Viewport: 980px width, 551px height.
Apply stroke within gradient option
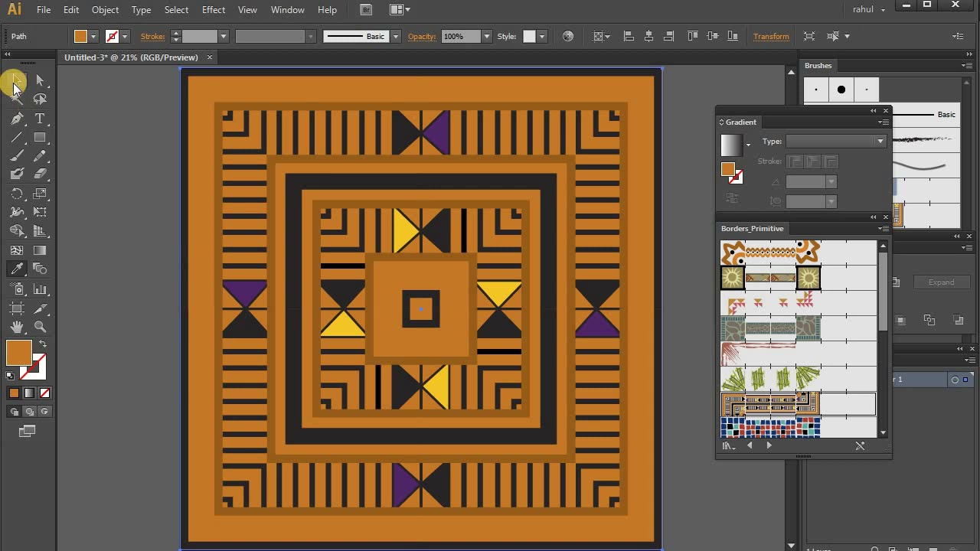(795, 161)
